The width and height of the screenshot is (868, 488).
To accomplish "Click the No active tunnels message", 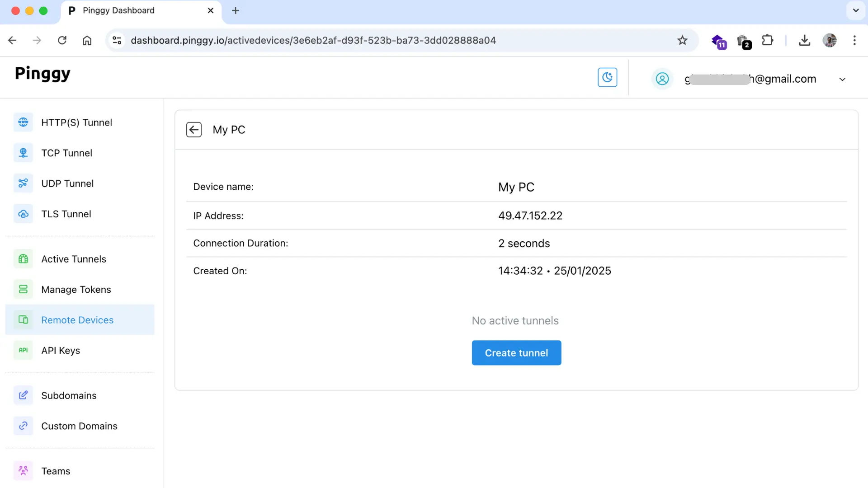I will 515,321.
